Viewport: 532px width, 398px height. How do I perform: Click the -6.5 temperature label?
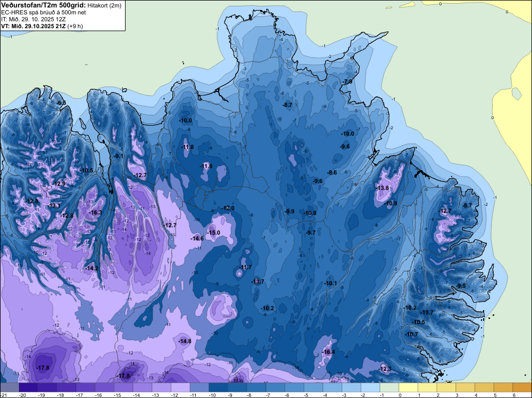pos(61,103)
